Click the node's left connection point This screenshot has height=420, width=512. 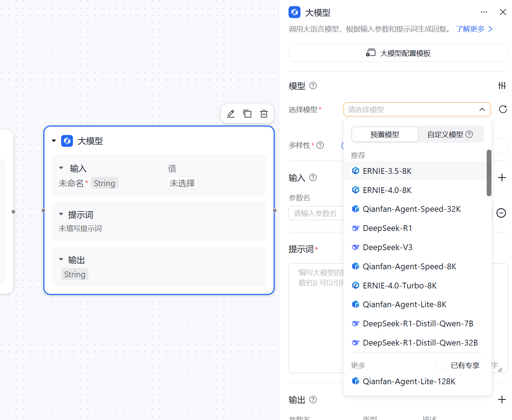pos(43,210)
